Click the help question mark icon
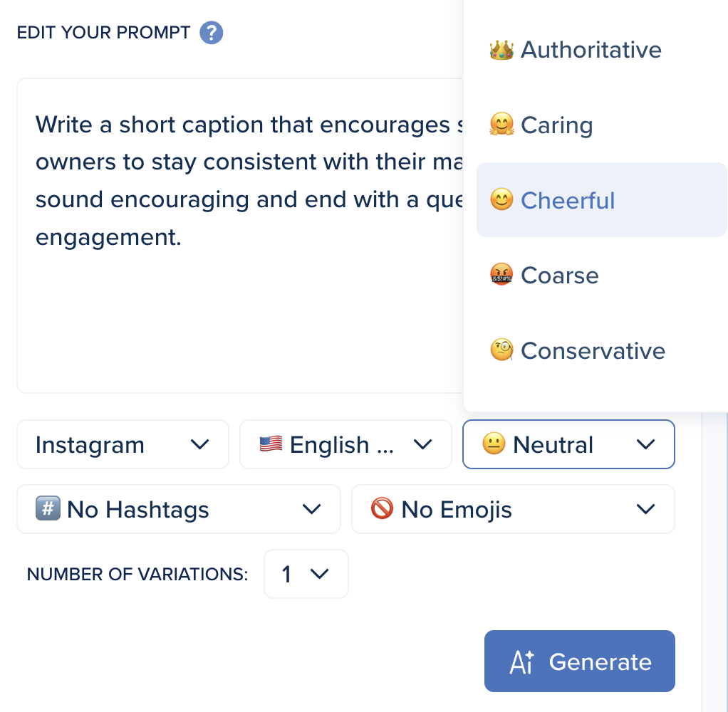The height and width of the screenshot is (712, 728). (212, 33)
